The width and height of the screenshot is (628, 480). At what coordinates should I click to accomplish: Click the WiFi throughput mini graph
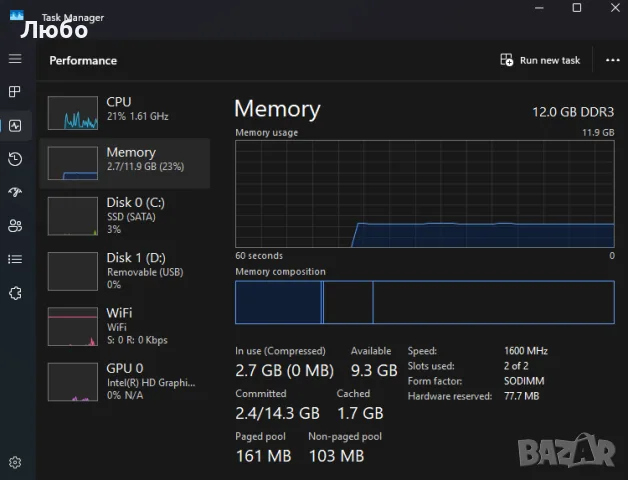[x=73, y=326]
